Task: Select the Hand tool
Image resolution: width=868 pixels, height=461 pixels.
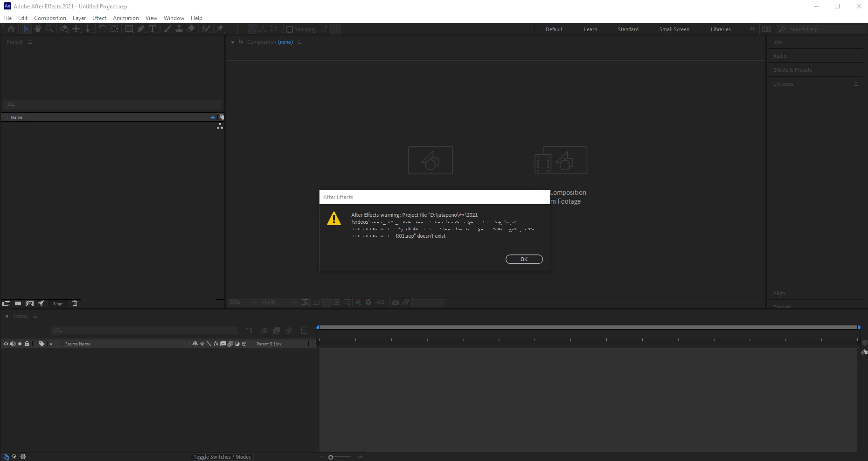Action: click(37, 29)
